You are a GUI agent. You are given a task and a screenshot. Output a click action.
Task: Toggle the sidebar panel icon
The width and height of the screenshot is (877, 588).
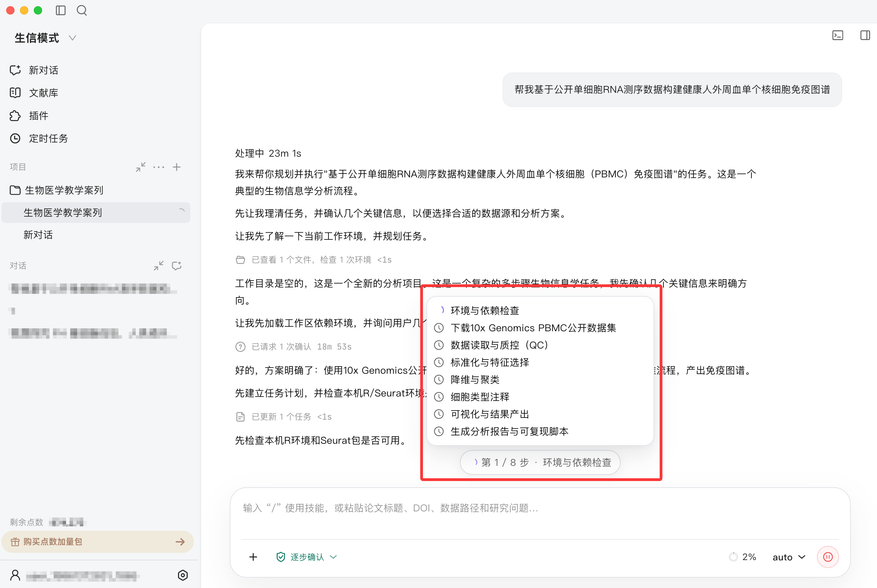point(60,10)
